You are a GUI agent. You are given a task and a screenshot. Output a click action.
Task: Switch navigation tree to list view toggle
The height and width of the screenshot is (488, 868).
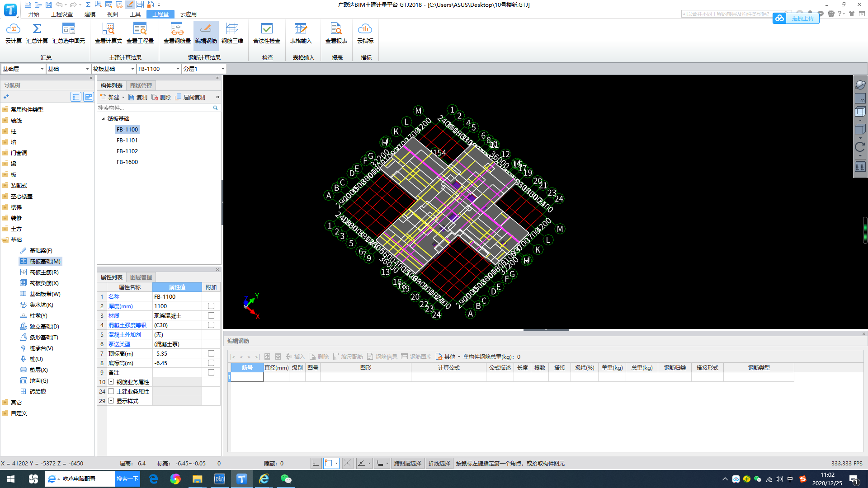pos(76,97)
